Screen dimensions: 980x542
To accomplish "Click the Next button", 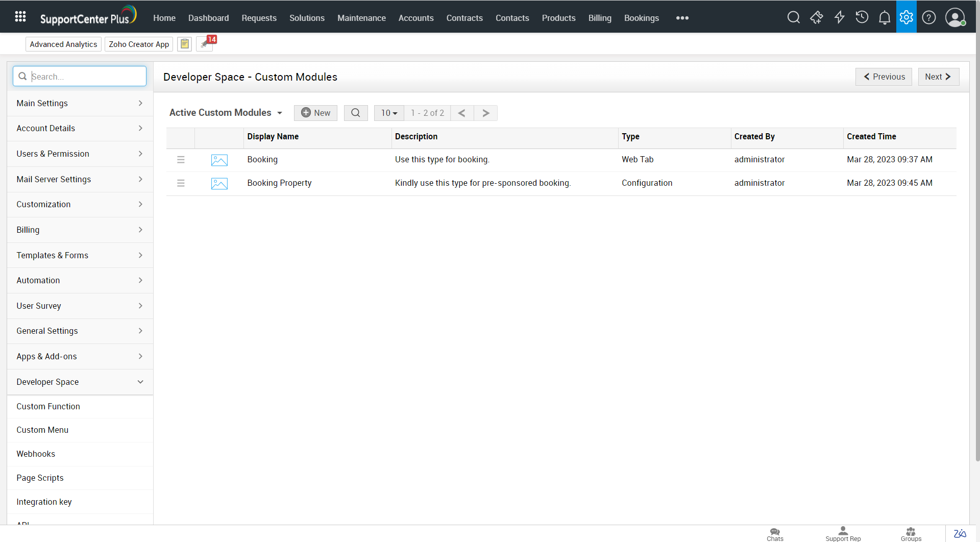I will click(x=938, y=77).
